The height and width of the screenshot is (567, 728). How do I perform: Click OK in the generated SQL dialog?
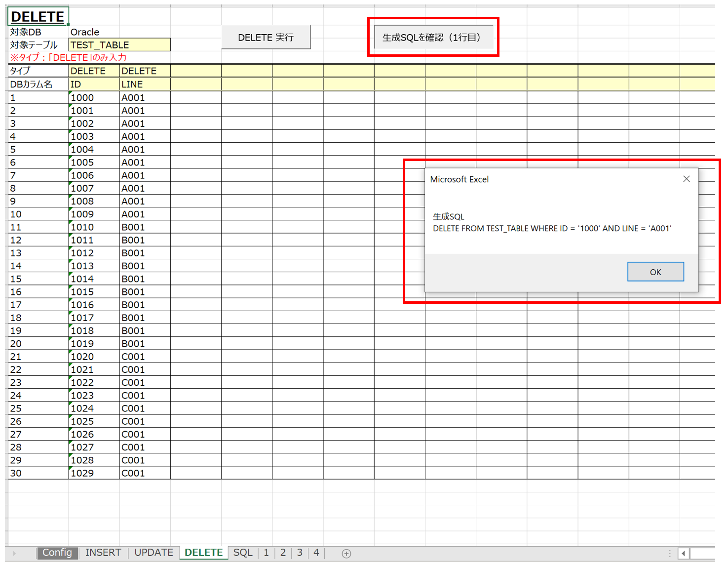click(655, 272)
